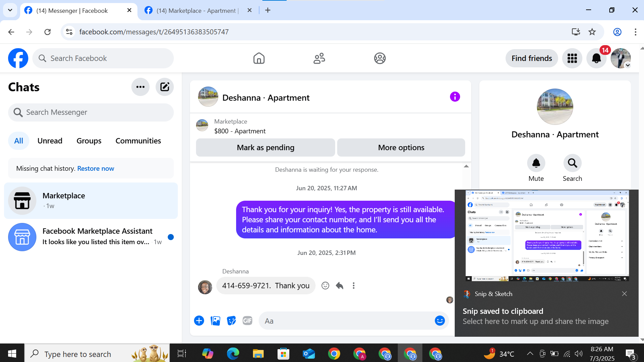This screenshot has height=362, width=644.
Task: Reply to the 414-659-9721 message
Action: [340, 286]
